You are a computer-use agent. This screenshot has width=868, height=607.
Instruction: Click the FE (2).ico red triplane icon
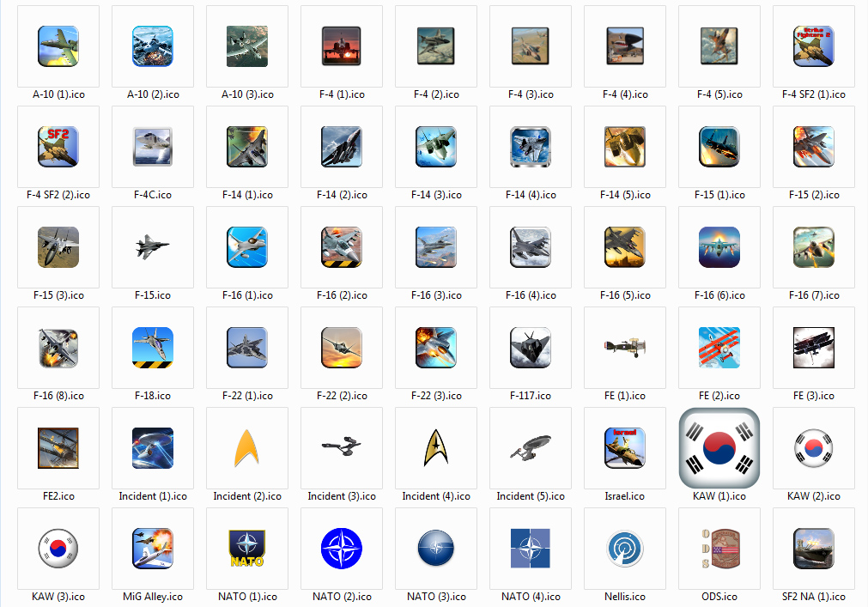[719, 348]
